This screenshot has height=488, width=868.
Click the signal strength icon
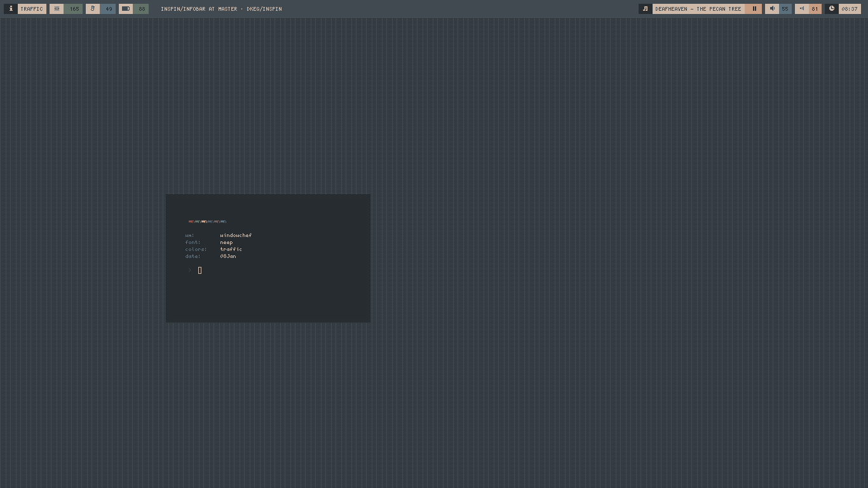(x=801, y=9)
